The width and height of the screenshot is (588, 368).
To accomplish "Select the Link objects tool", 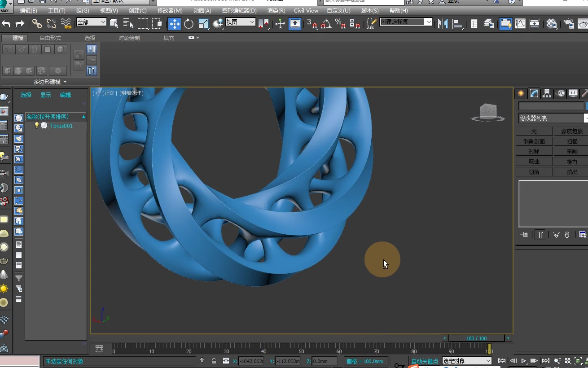I will [x=37, y=24].
